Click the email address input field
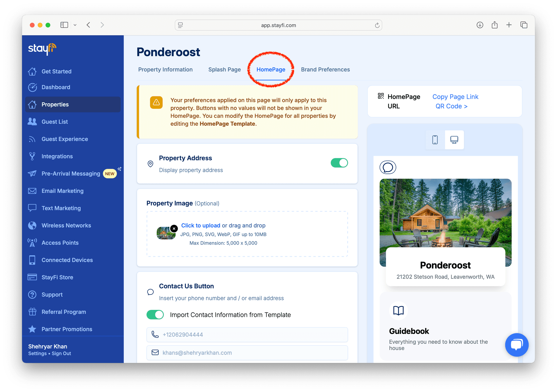Image resolution: width=557 pixels, height=392 pixels. coord(247,353)
